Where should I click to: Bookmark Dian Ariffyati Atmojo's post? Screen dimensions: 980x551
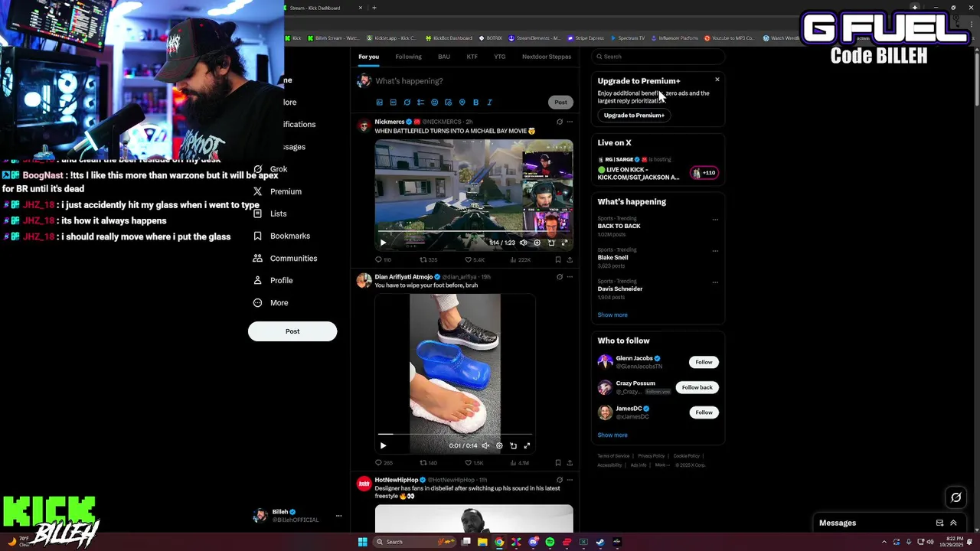click(557, 463)
